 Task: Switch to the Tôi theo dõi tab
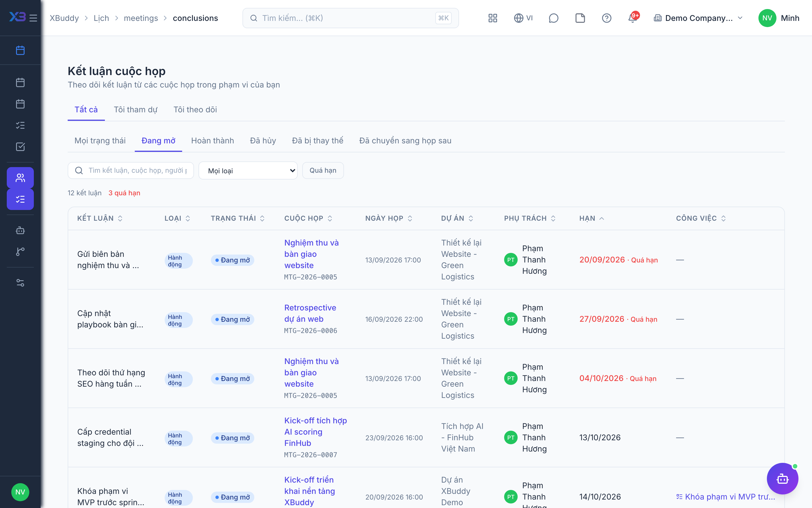pos(195,110)
